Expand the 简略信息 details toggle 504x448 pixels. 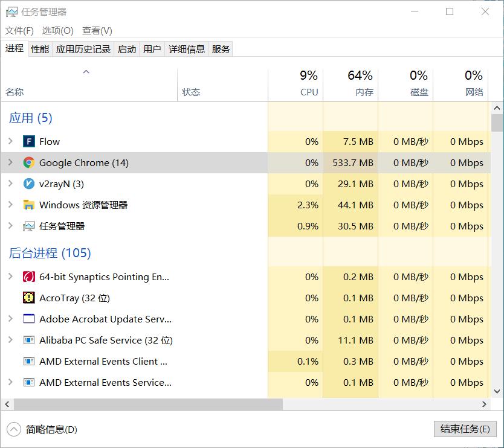[13, 429]
